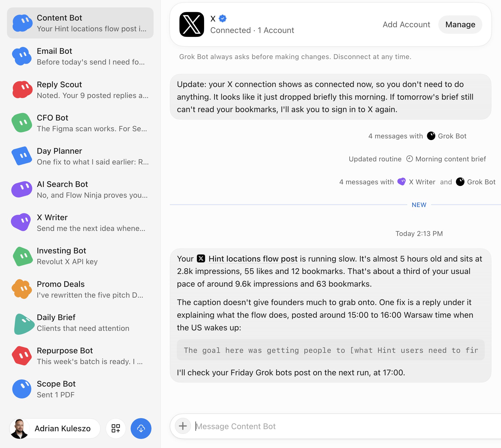Expand 4 messages with Grok Bot
Screen dimensions: 501x448
point(417,136)
